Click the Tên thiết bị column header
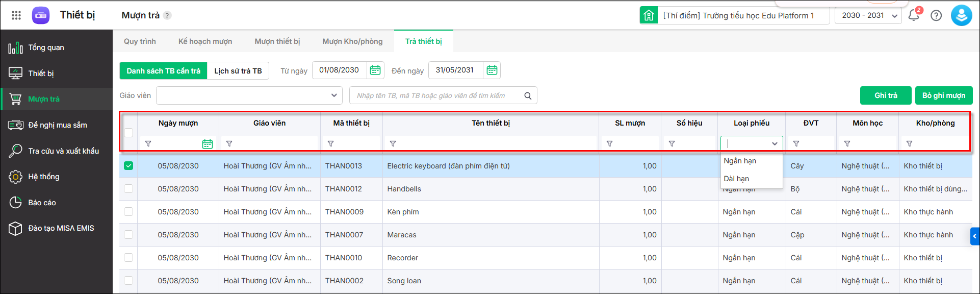980x294 pixels. (x=491, y=123)
